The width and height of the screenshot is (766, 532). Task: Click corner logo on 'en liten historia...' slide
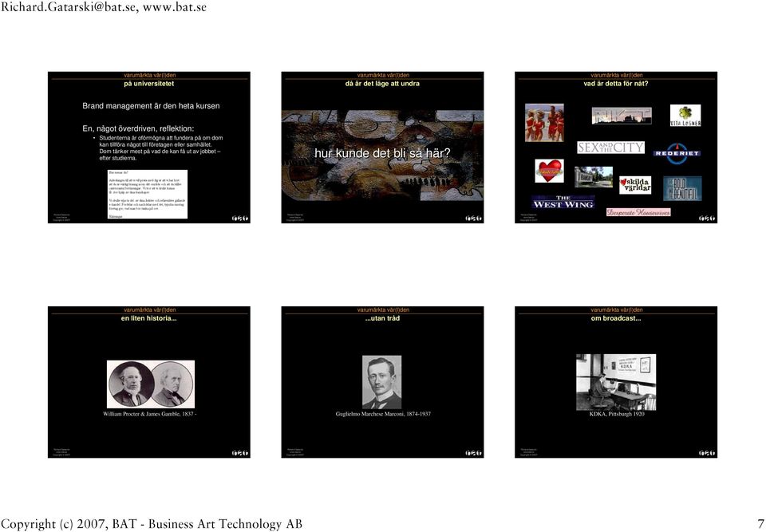tap(240, 453)
